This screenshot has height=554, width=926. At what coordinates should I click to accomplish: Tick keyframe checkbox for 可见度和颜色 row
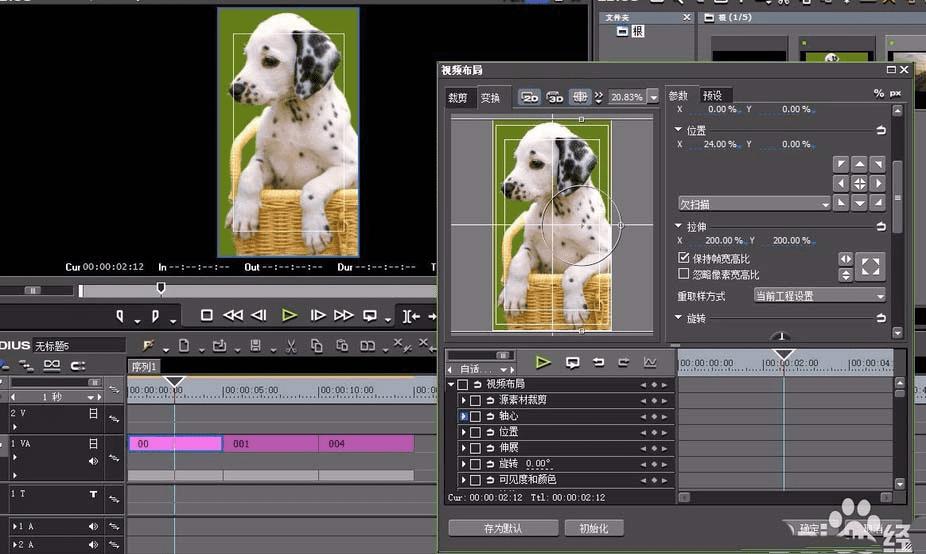[475, 480]
